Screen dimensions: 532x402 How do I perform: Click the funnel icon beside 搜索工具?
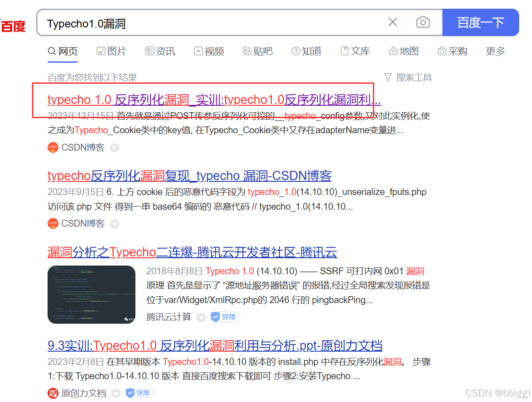tap(388, 77)
